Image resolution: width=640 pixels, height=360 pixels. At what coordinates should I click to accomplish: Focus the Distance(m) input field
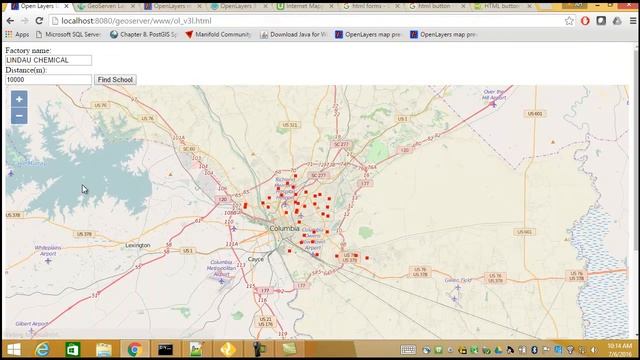[x=49, y=80]
